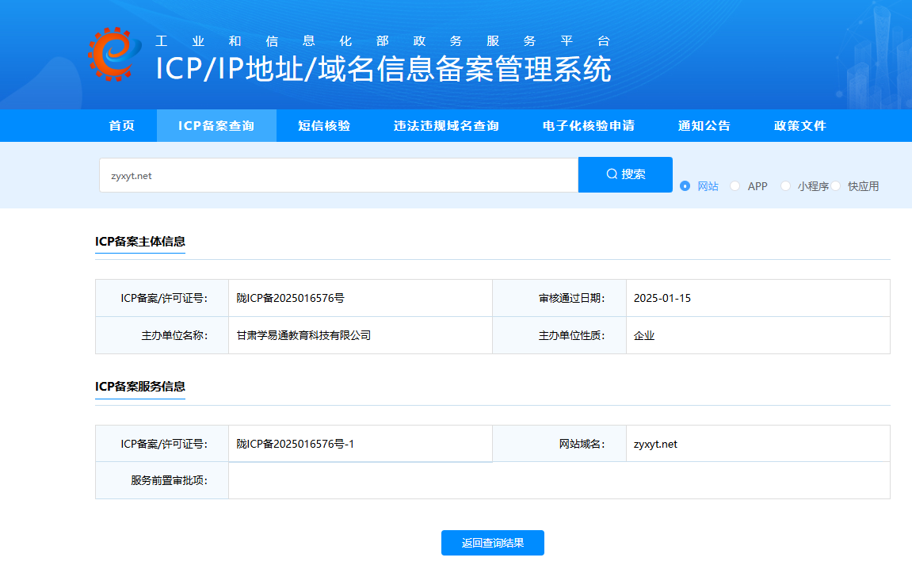
Task: Open the ICP备案查询 nav tab
Action: (216, 126)
